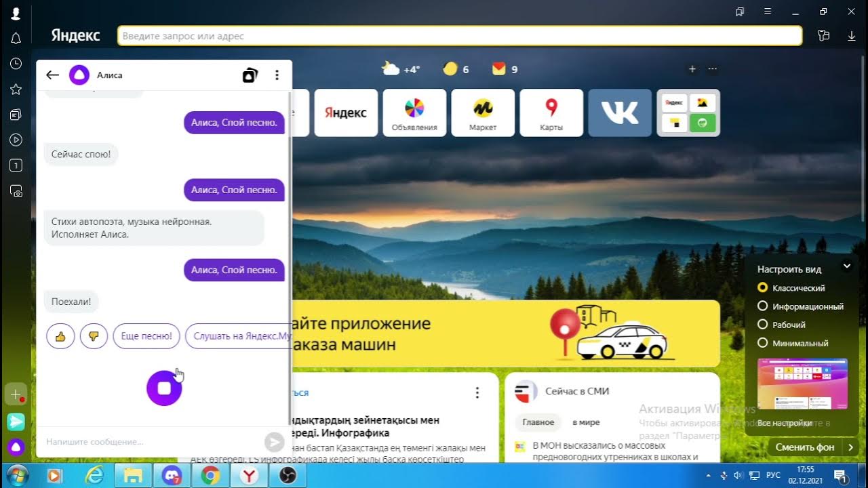Show hidden tray icons arrow
The height and width of the screenshot is (488, 868).
pos(708,475)
